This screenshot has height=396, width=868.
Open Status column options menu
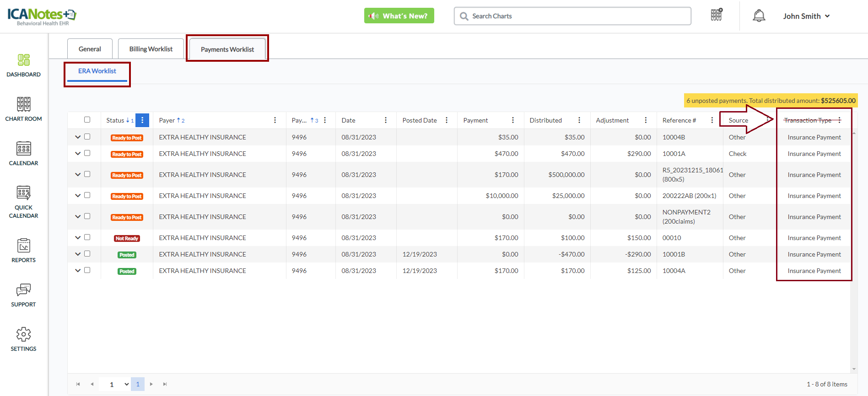coord(142,120)
